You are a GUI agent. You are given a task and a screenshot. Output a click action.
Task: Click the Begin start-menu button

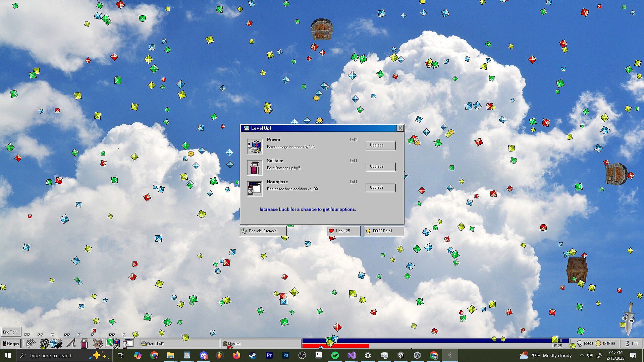click(x=11, y=344)
